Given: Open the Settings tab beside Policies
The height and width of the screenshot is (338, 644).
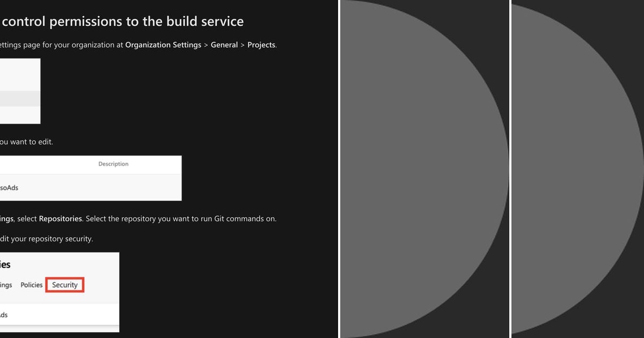Looking at the screenshot, I should tap(5, 285).
